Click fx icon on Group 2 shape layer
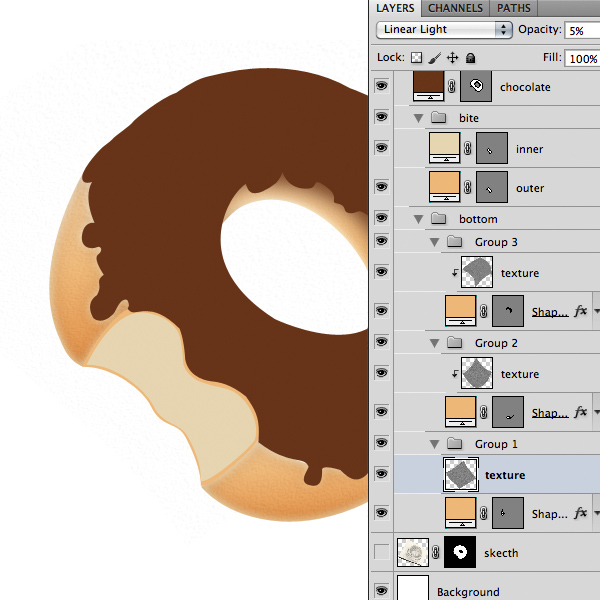This screenshot has width=600, height=600. [580, 412]
